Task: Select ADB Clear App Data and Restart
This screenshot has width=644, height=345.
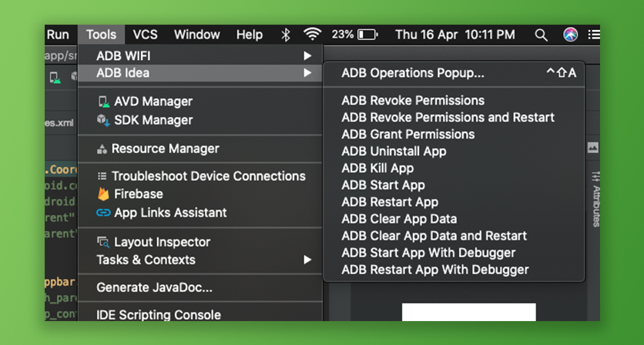Action: tap(454, 236)
